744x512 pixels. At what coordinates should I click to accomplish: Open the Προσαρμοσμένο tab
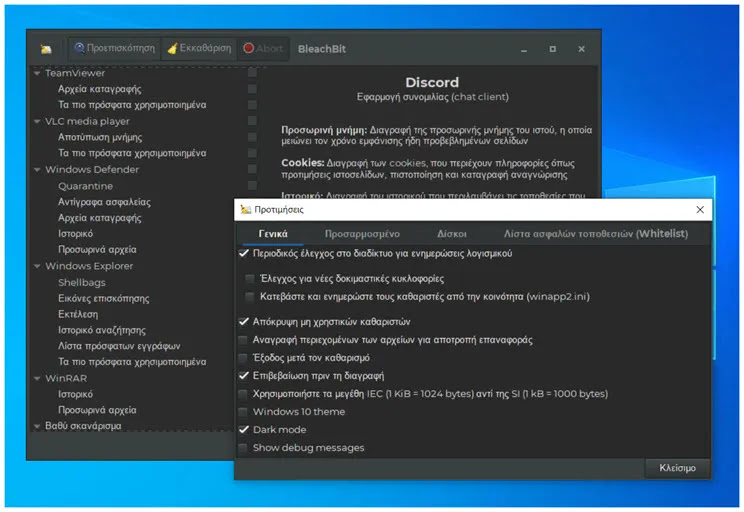362,233
